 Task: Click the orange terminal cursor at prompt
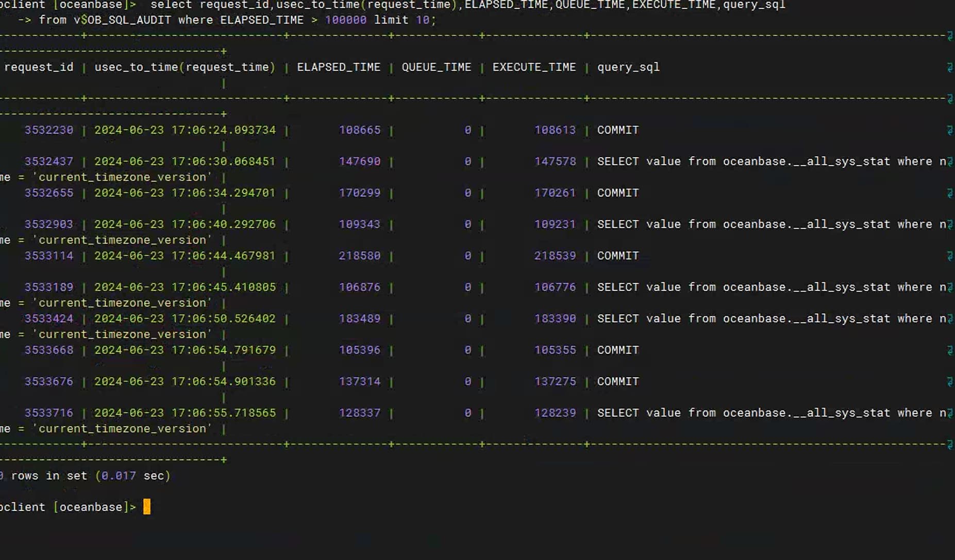click(147, 506)
